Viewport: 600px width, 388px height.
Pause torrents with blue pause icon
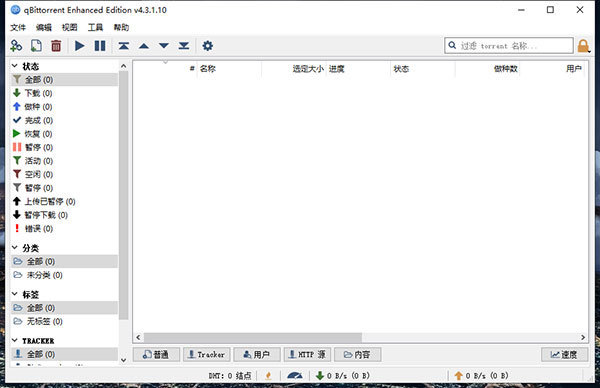pos(100,46)
